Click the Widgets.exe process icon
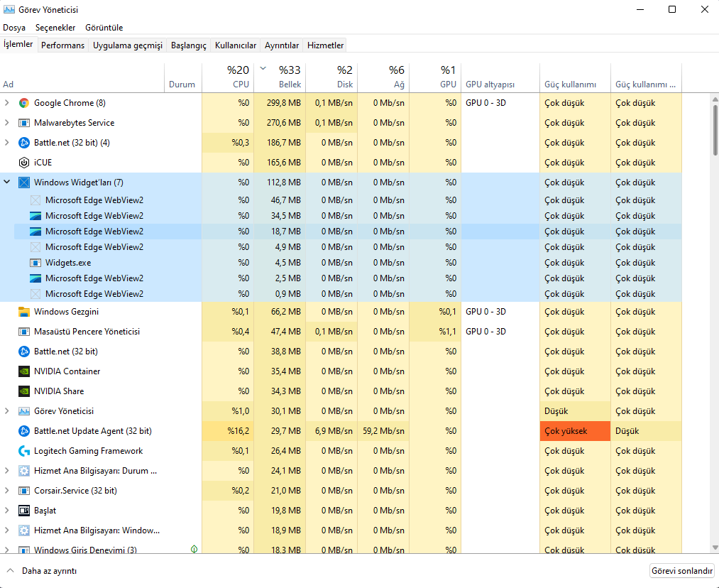Viewport: 719px width, 588px height. pyautogui.click(x=35, y=263)
